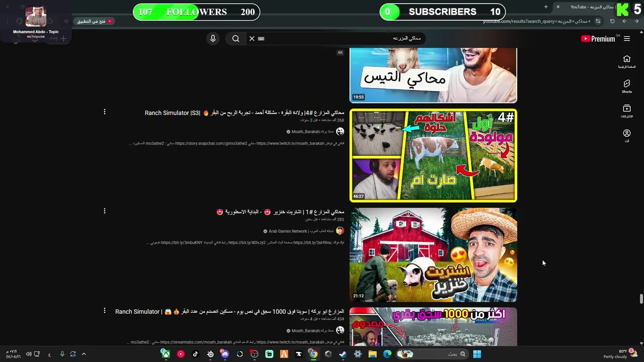
Task: Open the taskbar clock and date
Action: 13,354
